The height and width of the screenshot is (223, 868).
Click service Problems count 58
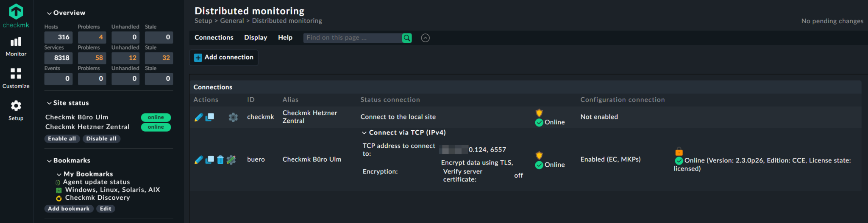click(x=92, y=58)
